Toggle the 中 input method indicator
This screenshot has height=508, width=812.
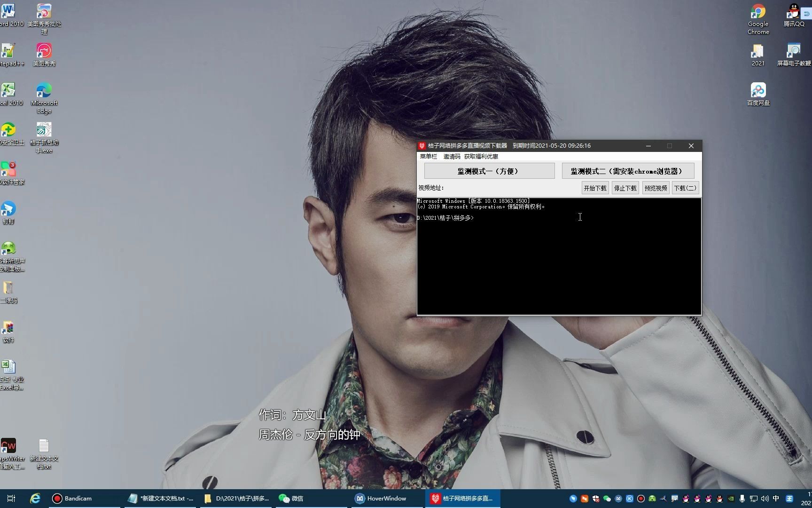tap(776, 499)
